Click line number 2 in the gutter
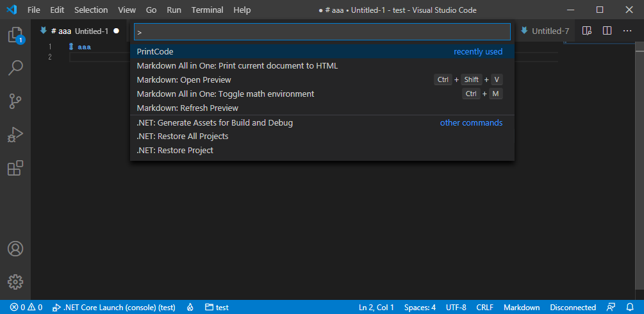The width and height of the screenshot is (644, 314). (x=50, y=57)
